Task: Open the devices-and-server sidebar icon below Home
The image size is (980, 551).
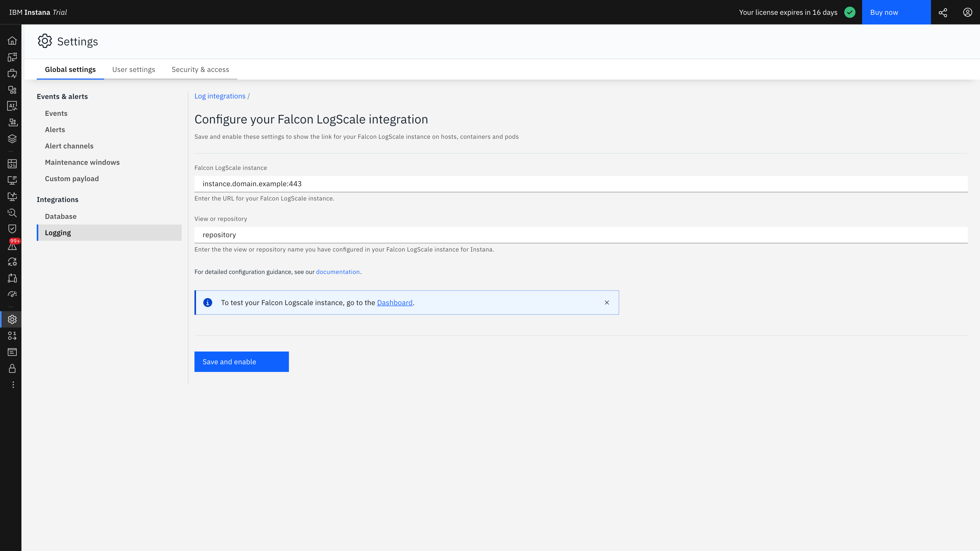Action: pos(12,57)
